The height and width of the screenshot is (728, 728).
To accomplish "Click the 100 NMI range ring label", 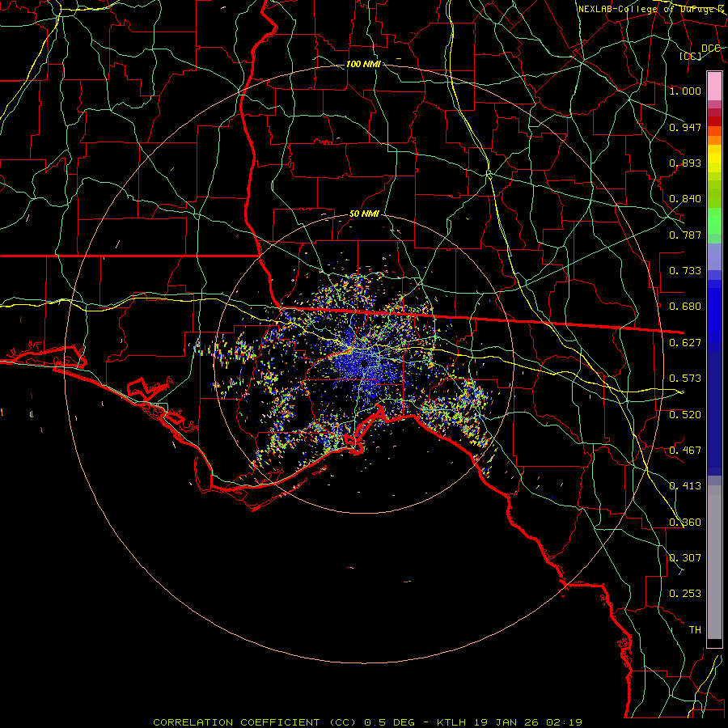I will point(363,64).
